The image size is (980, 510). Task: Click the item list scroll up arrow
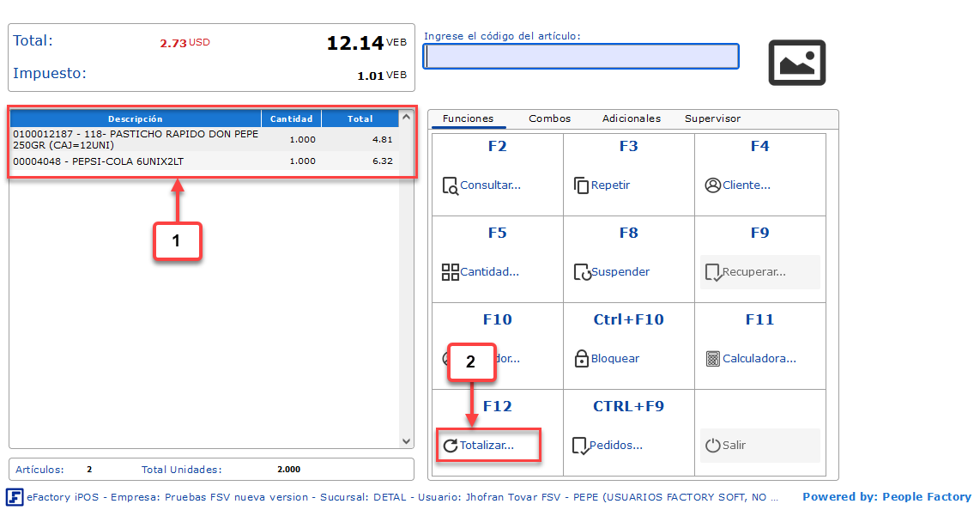pos(406,117)
